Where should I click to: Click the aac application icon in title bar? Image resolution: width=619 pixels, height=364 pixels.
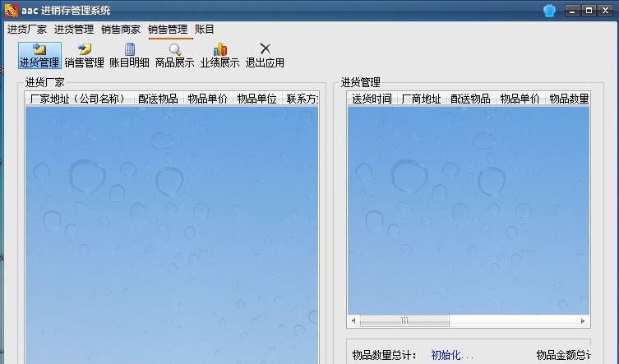tap(11, 10)
